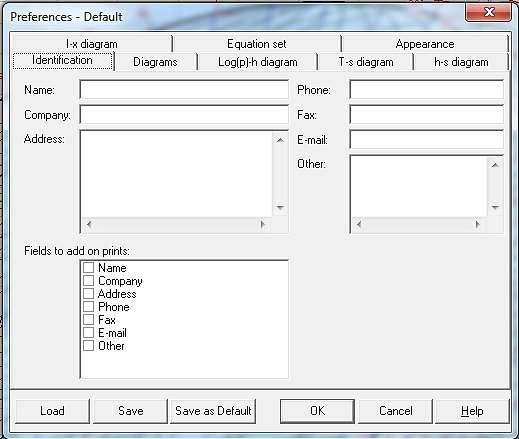
Task: Click Address box scroll left arrow
Action: 89,224
